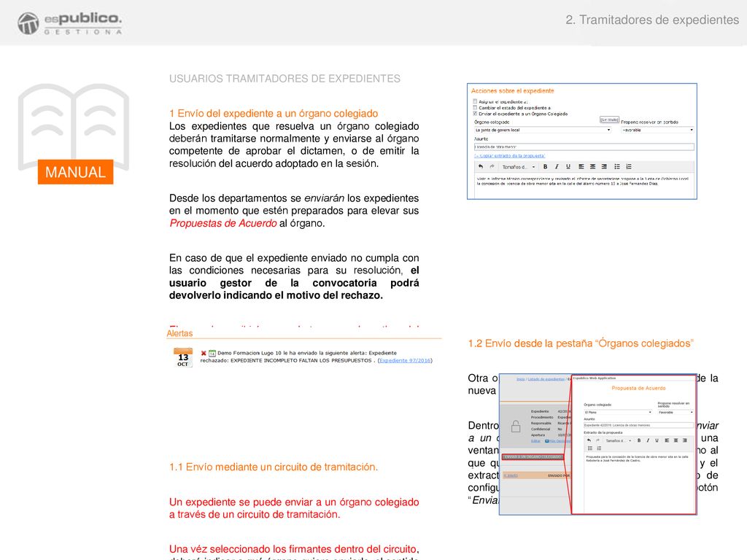
Task: Align left in Acciones sobre el expediente editor
Action: coord(581,167)
